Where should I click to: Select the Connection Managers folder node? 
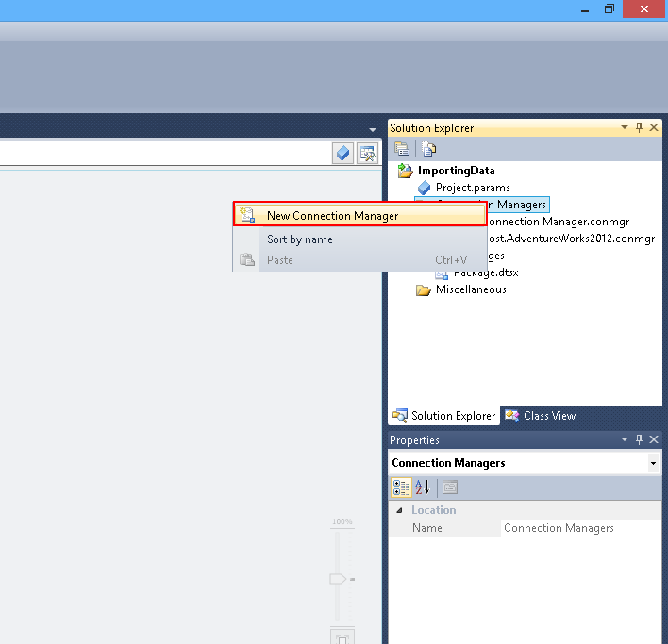517,205
